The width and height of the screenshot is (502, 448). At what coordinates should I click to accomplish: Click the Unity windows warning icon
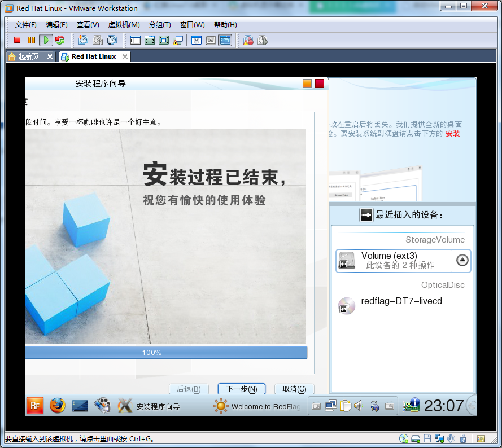tap(178, 40)
